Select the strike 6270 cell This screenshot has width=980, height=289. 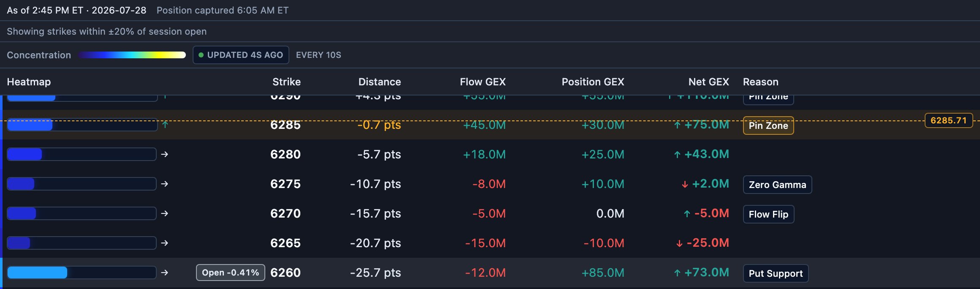[286, 214]
